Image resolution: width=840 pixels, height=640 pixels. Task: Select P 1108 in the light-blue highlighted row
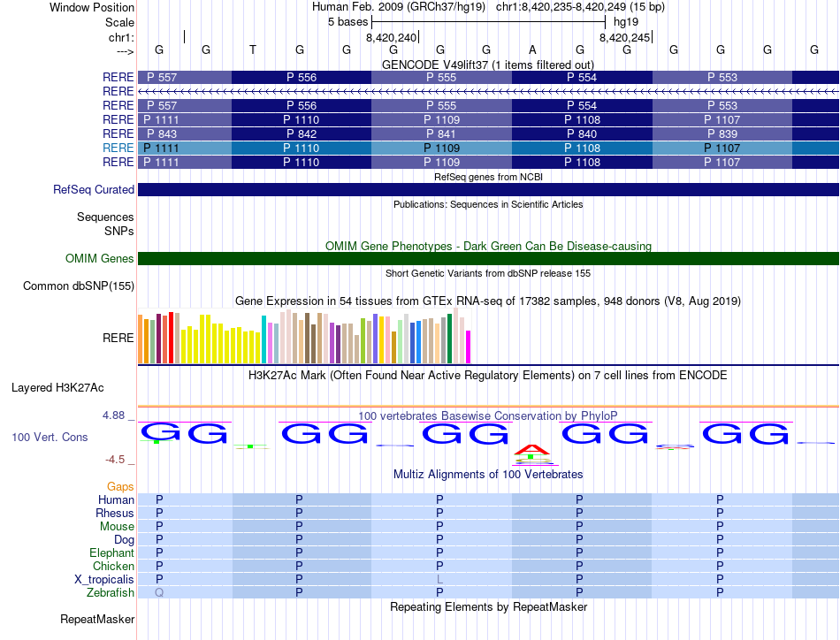(582, 148)
